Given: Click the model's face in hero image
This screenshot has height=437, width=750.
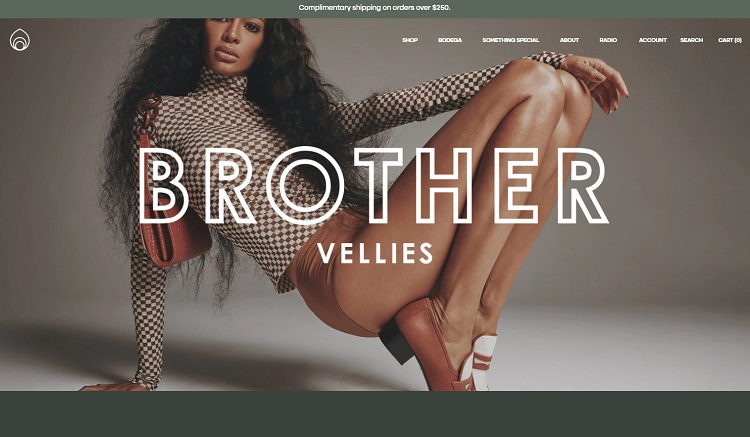Looking at the screenshot, I should (234, 41).
